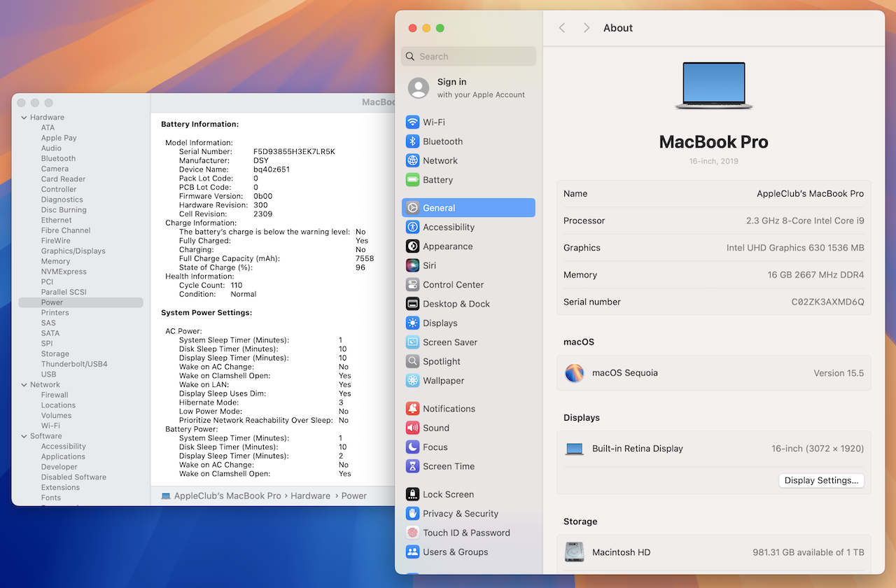Screen dimensions: 896x588
Task: Select Wi-Fi under Network in System Information
Action: click(x=50, y=426)
